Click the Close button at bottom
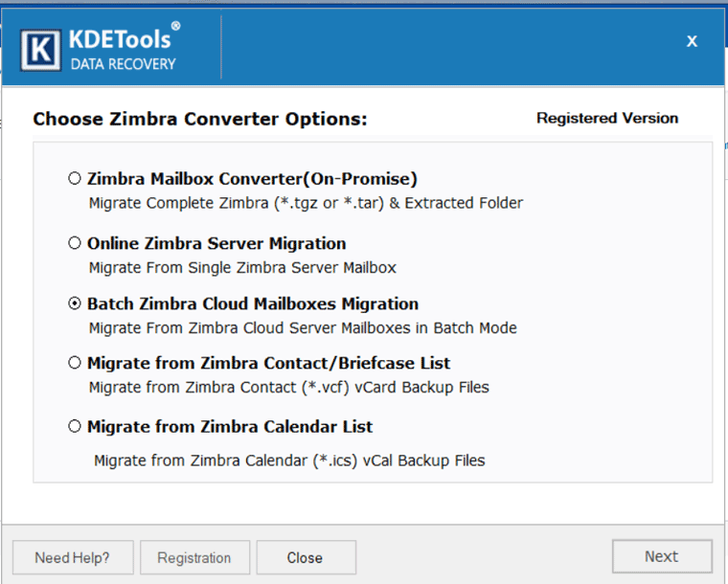The image size is (728, 584). click(305, 557)
